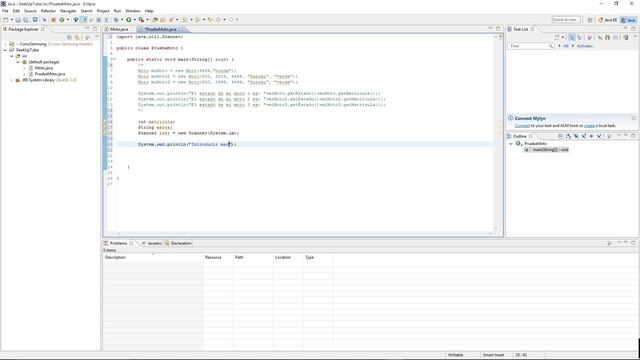This screenshot has height=360, width=640.
Task: Click the Connect link under Connect Mylyn
Action: (522, 126)
